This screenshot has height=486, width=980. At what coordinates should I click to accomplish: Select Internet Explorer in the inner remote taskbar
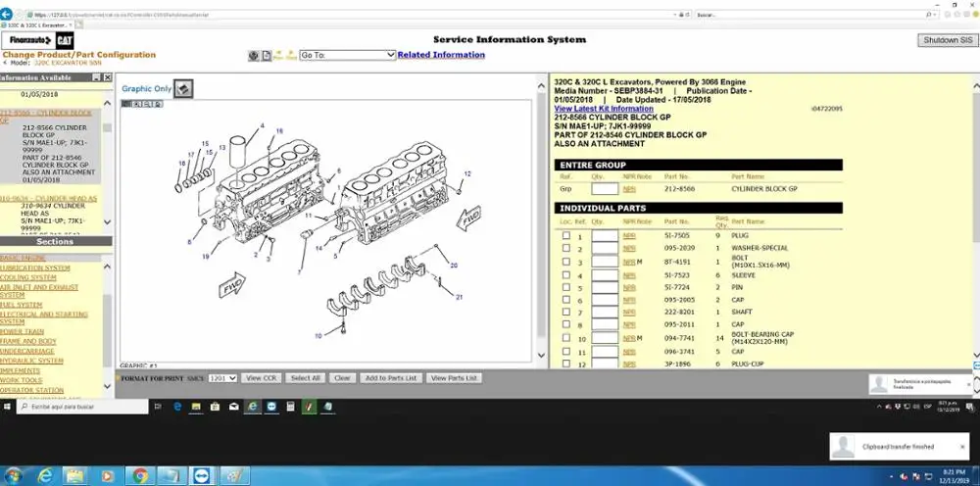(x=253, y=407)
